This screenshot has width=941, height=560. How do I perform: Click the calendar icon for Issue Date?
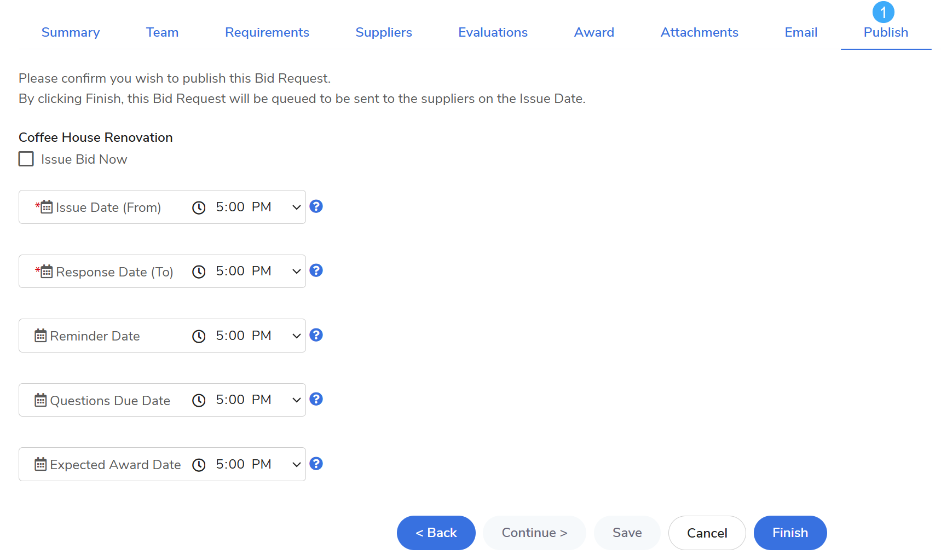click(47, 207)
